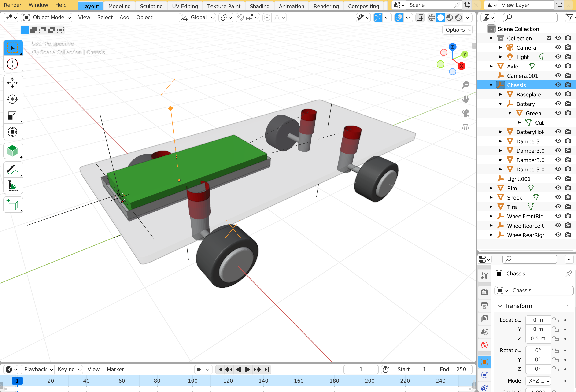Disable rendering for the Tire object

coord(568,207)
